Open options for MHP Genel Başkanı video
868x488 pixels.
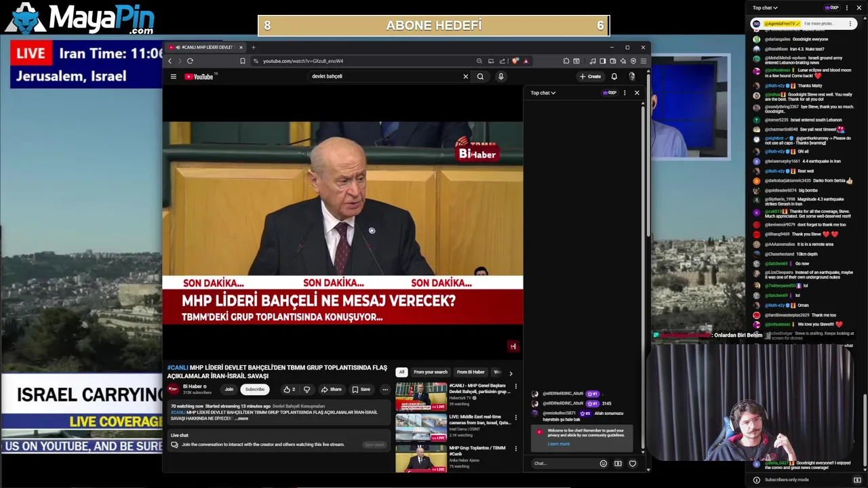pos(515,386)
